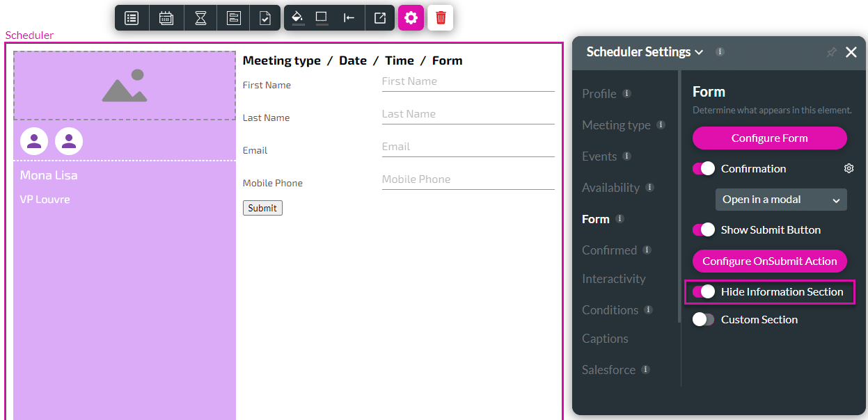Open scheduler settings via pink gear

tap(411, 18)
